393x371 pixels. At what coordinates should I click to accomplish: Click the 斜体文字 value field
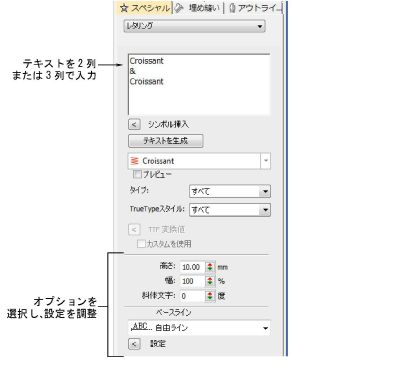pos(192,296)
